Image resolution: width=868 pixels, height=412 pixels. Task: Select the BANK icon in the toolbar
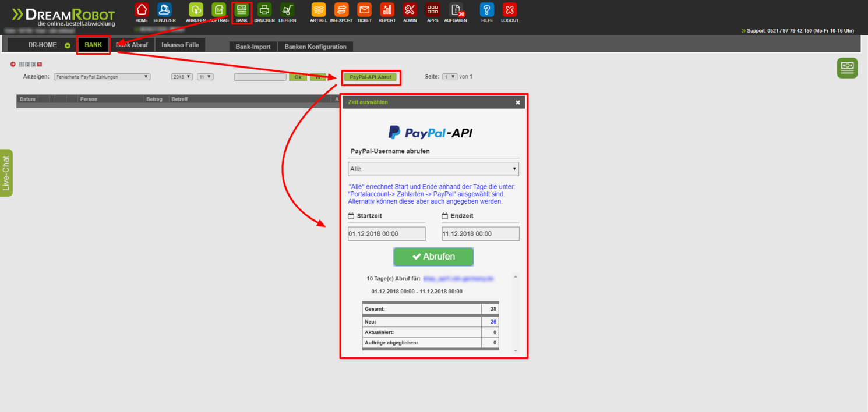[242, 10]
